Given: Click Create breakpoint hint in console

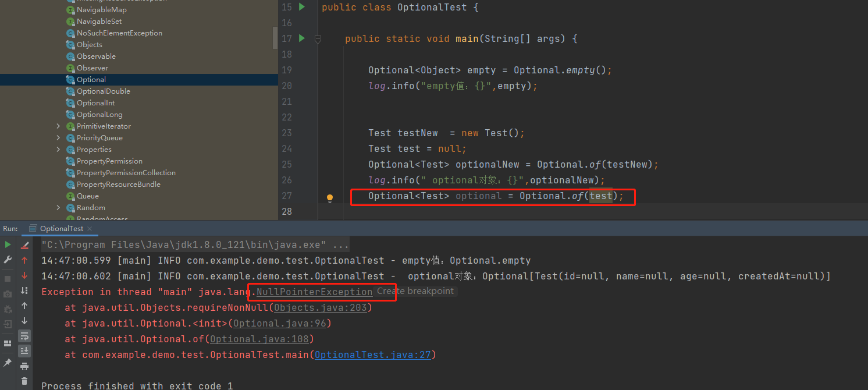Looking at the screenshot, I should coord(415,291).
